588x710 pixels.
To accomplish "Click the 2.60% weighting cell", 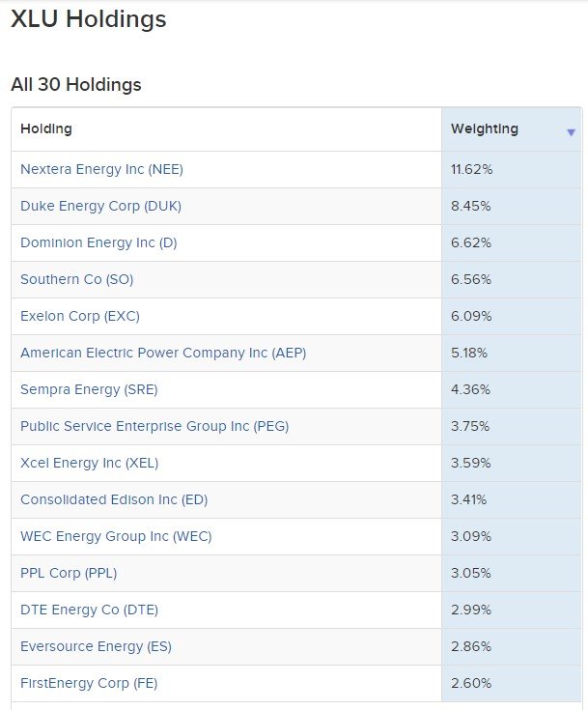I will pos(471,683).
